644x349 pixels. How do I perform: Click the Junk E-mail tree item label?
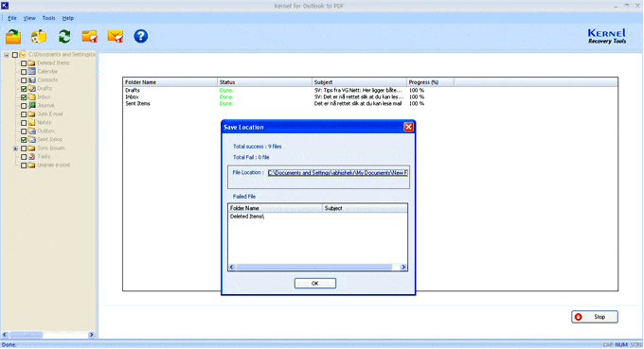tap(50, 114)
